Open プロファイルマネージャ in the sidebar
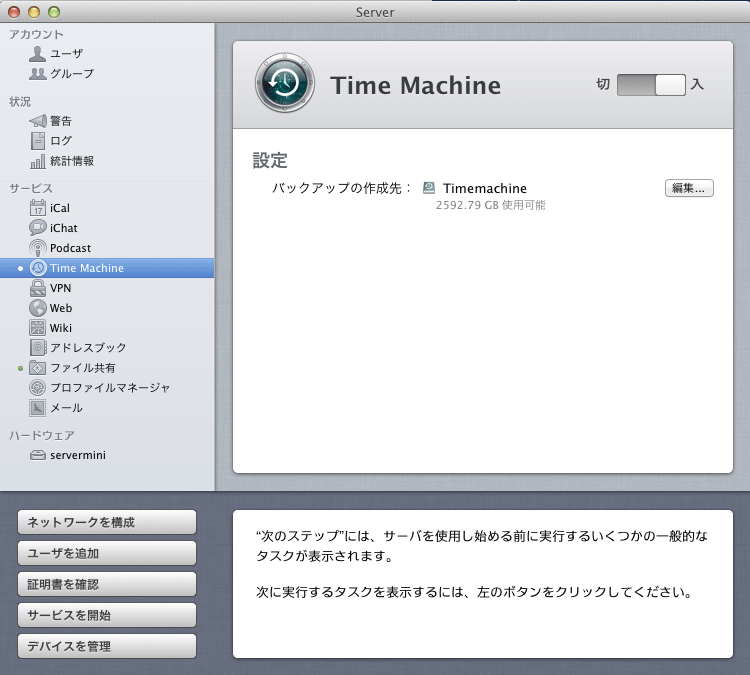 (x=109, y=388)
